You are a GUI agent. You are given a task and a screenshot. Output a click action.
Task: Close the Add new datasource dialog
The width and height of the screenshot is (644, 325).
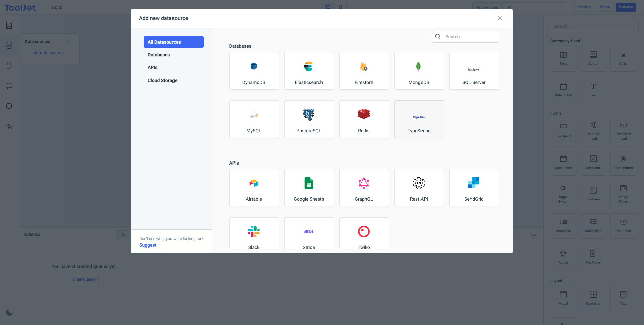click(500, 18)
